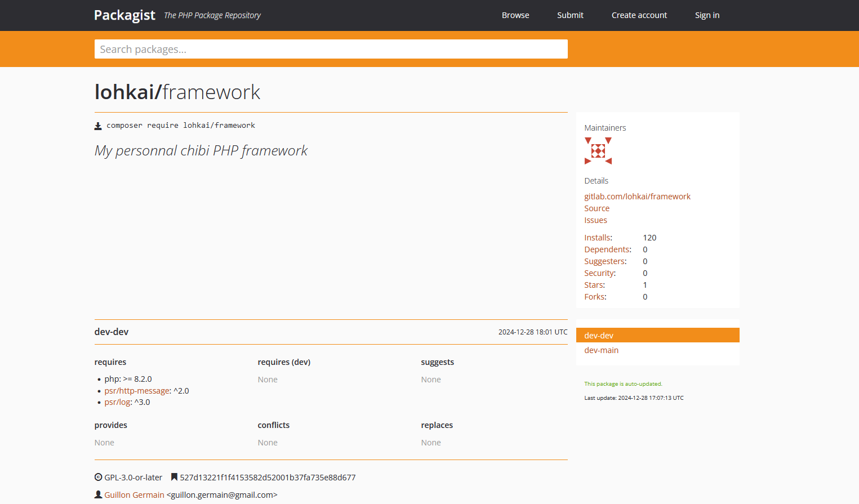Click the lohkai vendor name in title
Screen dimensions: 859x504
(x=124, y=92)
